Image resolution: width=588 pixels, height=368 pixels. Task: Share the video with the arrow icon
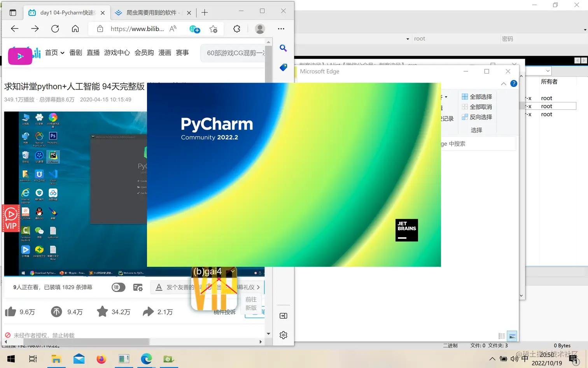click(x=148, y=312)
